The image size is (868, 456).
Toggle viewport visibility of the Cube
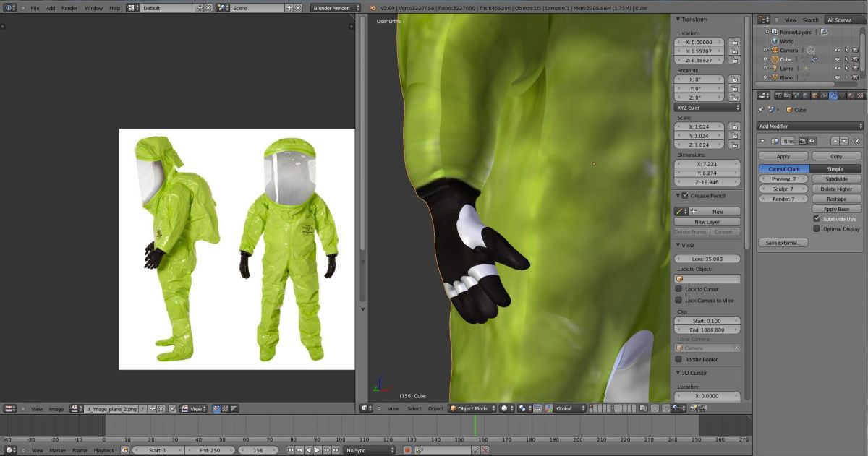[x=837, y=59]
